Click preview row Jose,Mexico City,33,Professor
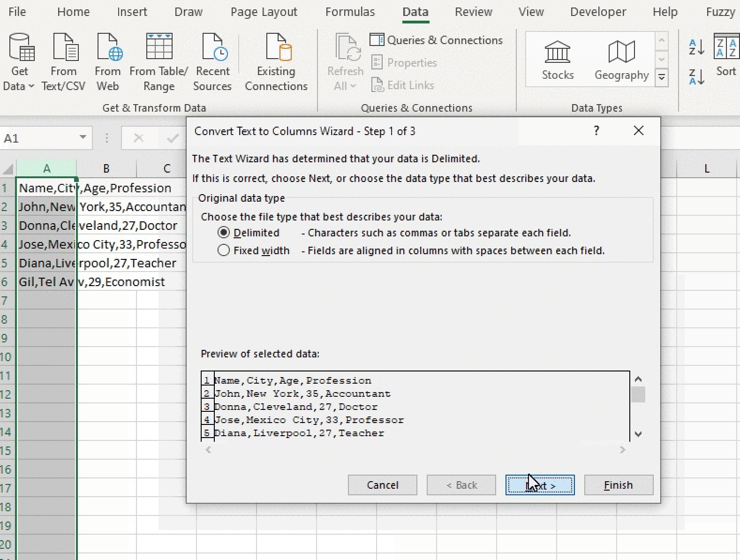The width and height of the screenshot is (740, 560). pyautogui.click(x=309, y=420)
